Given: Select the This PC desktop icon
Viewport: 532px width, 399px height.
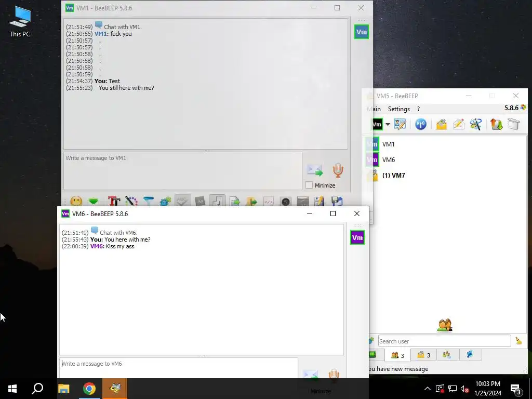Looking at the screenshot, I should [x=20, y=22].
